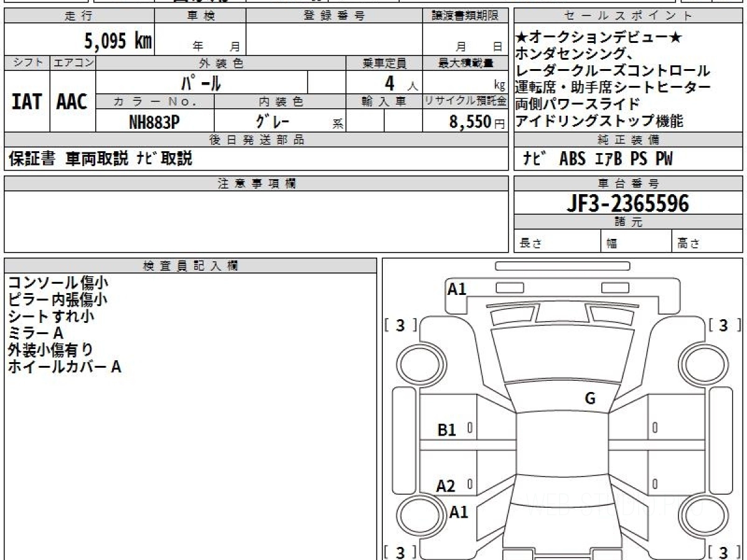Select the 保証書 車両取説 ナビ取説 line
This screenshot has width=747, height=560.
click(100, 159)
